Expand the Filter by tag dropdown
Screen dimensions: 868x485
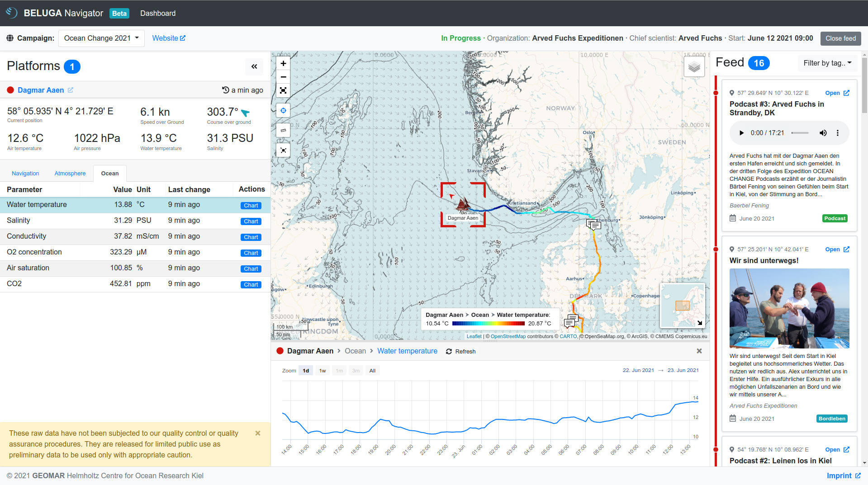tap(827, 63)
